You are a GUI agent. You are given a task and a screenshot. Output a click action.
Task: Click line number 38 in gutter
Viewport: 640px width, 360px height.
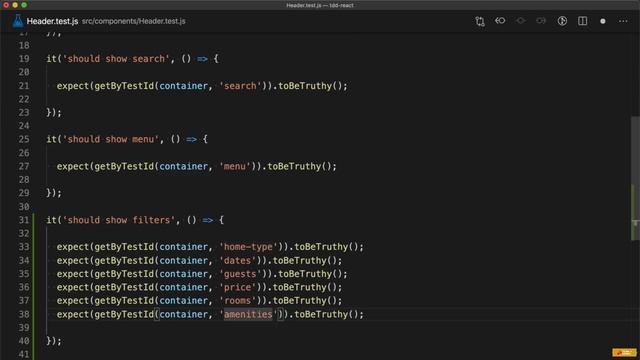point(24,314)
